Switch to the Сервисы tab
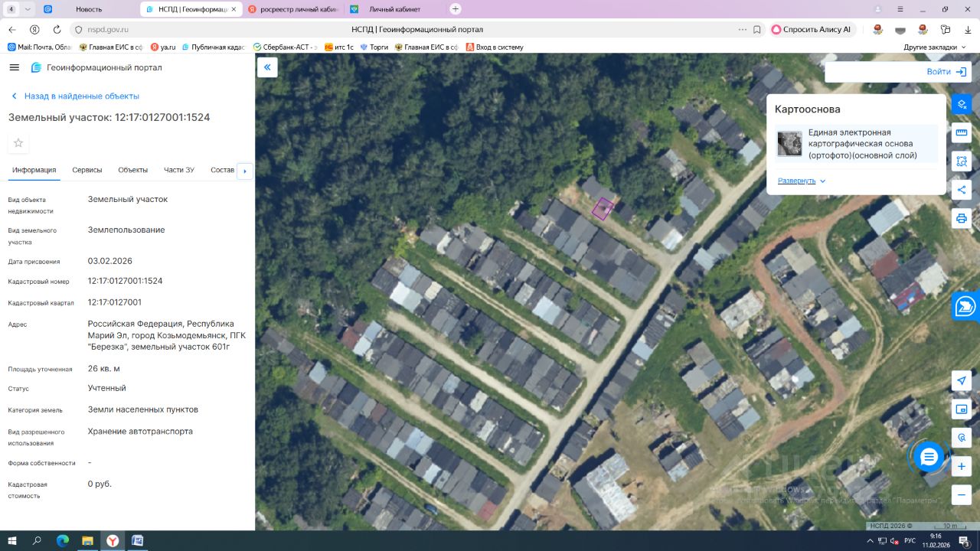Screen dimensions: 980x551 pos(87,170)
